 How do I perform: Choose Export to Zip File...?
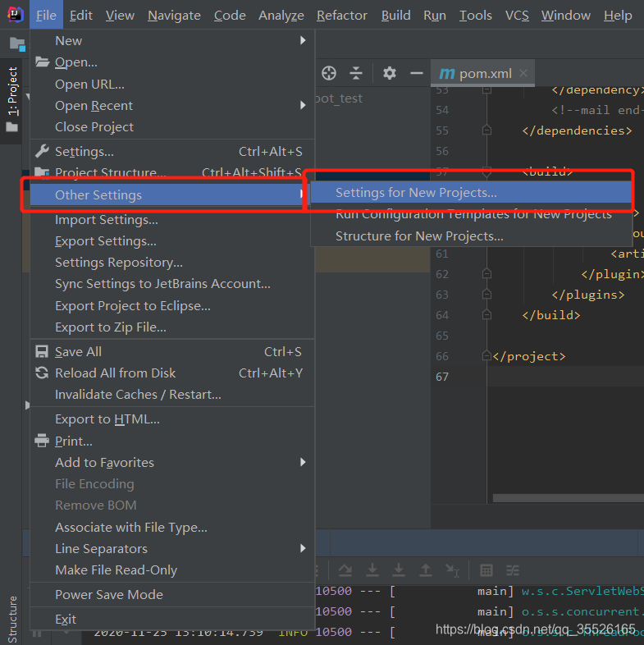click(172, 327)
